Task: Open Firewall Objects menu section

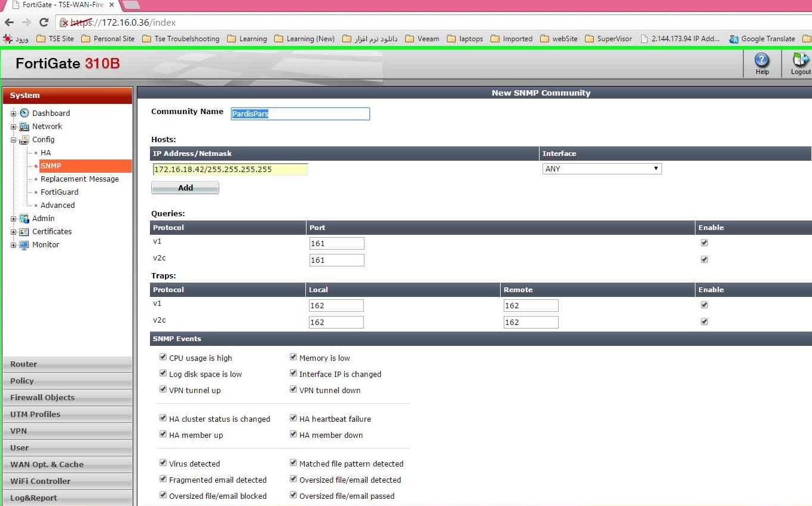Action: click(x=68, y=397)
